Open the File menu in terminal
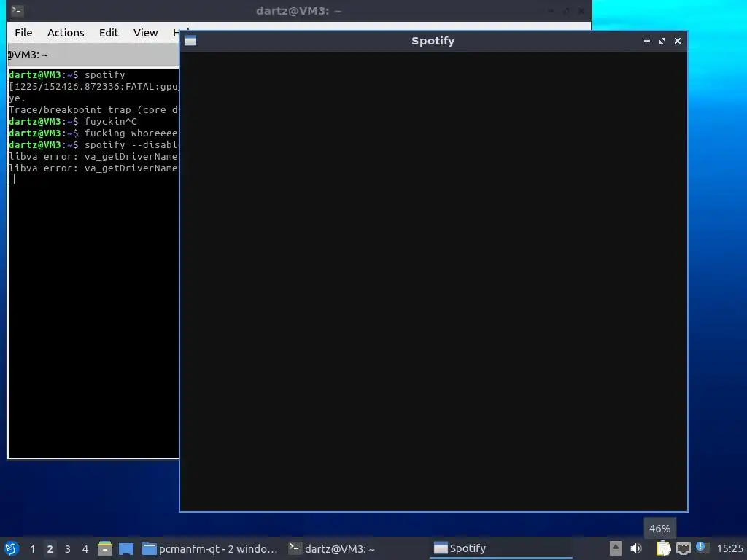Screen dimensions: 747x560 (23, 32)
